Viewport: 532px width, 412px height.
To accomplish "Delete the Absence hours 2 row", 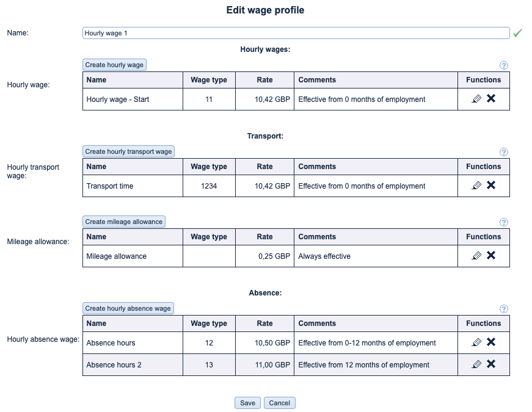I will coord(491,364).
